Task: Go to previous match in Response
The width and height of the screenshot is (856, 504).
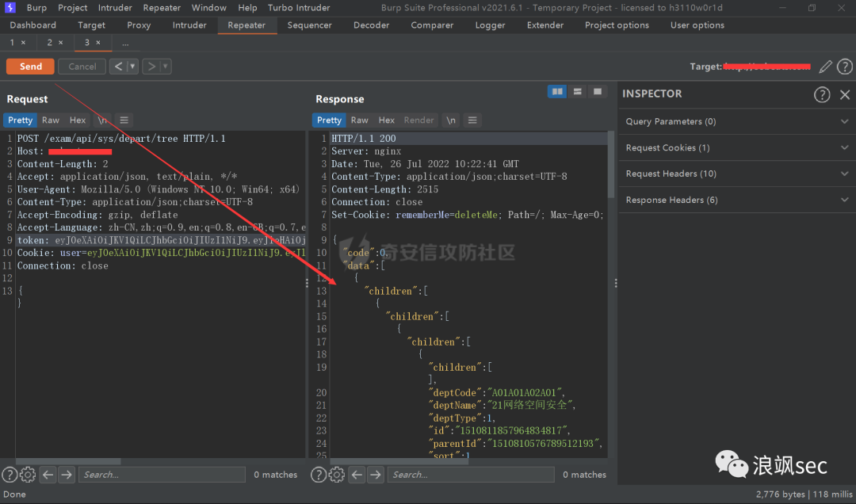Action: point(357,475)
